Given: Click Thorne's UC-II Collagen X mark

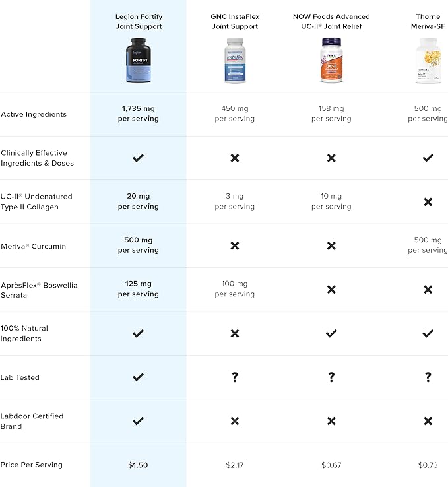Looking at the screenshot, I should 428,202.
